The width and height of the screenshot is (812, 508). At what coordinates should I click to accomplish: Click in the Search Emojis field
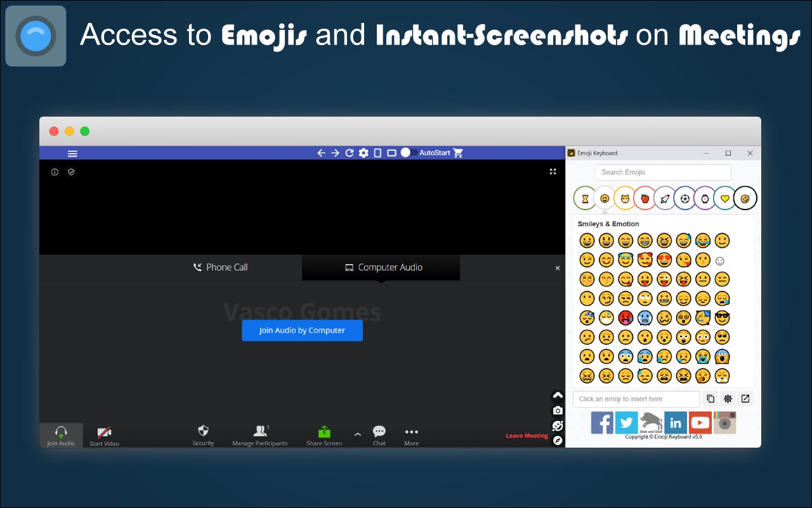pyautogui.click(x=662, y=172)
